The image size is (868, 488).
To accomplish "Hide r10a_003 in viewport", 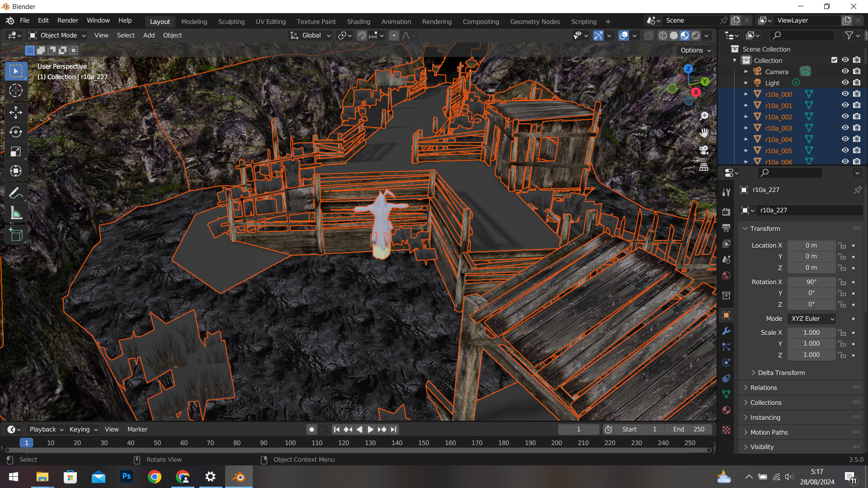I will pos(845,128).
